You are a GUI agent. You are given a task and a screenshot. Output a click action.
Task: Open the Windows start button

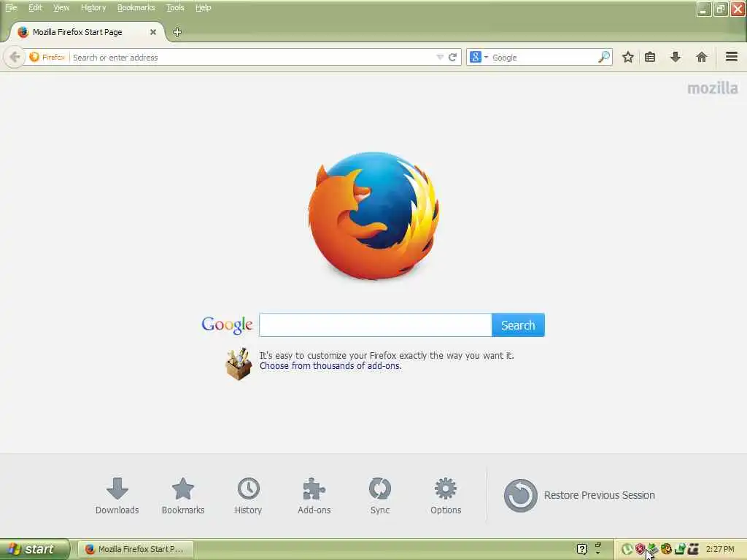coord(34,549)
